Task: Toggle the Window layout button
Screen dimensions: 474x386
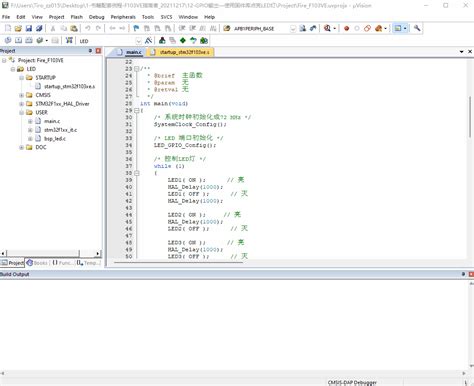Action: 398,28
